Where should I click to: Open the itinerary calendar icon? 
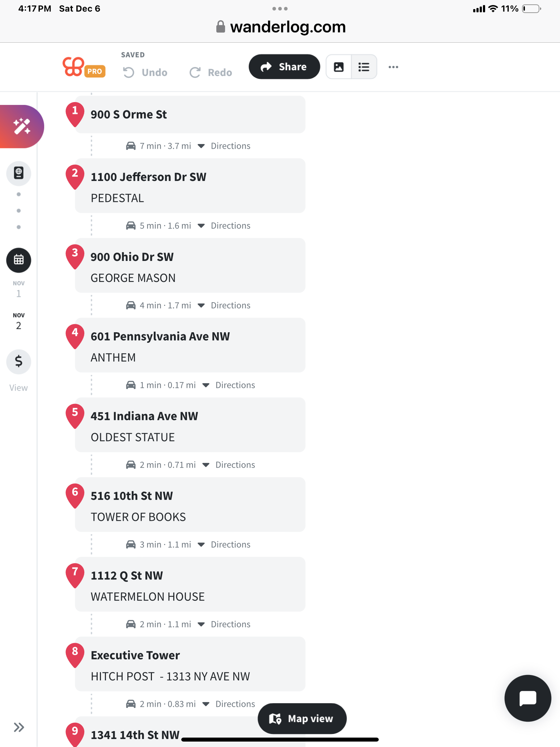(18, 260)
